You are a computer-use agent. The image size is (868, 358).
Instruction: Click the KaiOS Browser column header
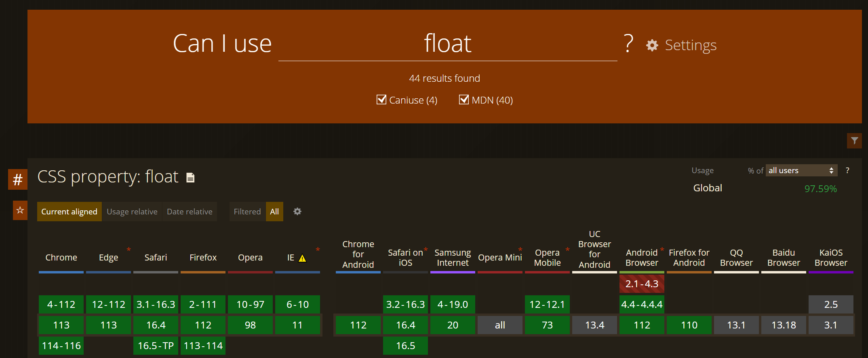[x=831, y=258]
